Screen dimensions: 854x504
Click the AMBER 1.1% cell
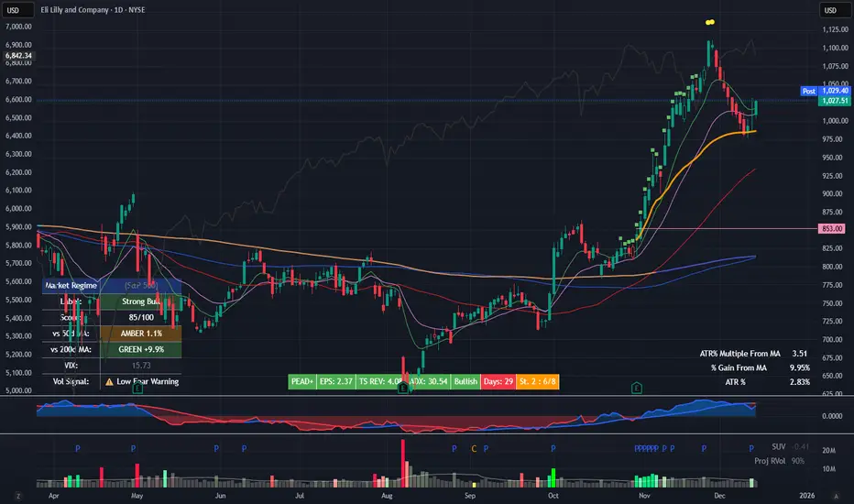(141, 334)
